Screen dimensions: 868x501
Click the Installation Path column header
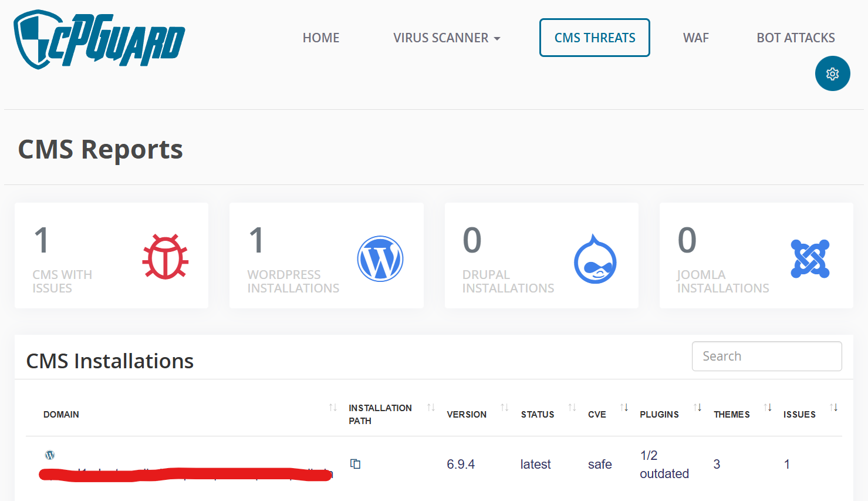[380, 414]
